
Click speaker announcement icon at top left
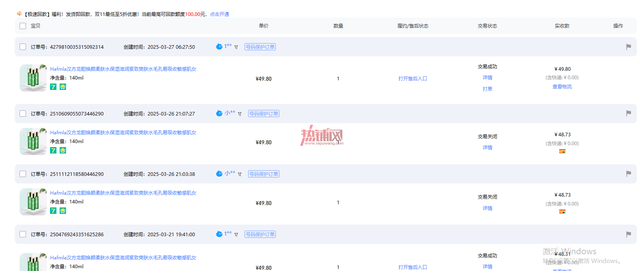19,14
